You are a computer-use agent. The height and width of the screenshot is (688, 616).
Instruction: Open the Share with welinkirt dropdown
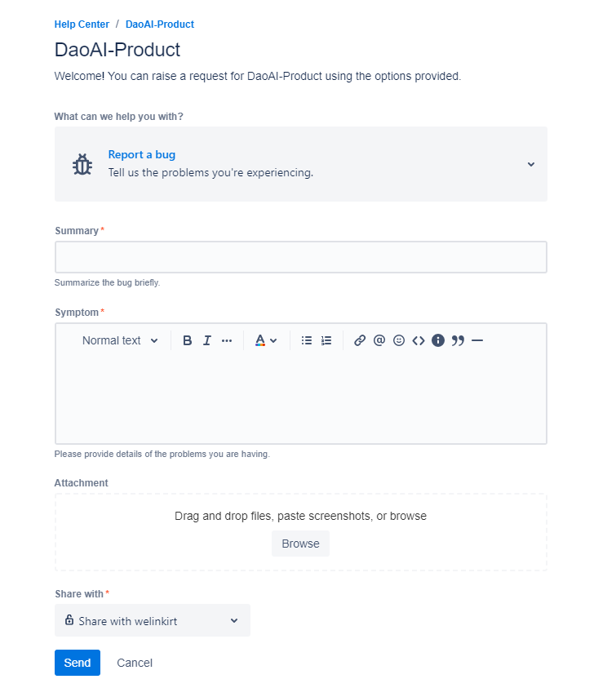153,620
